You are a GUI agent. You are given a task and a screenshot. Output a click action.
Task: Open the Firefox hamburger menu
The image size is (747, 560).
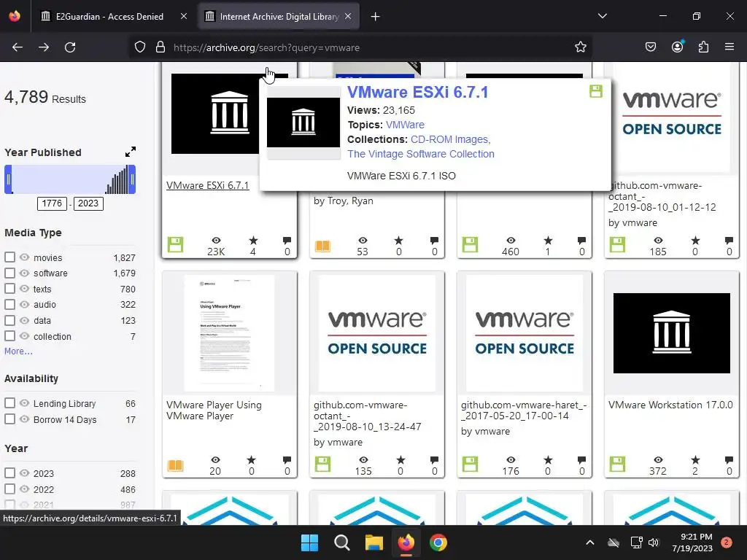coord(729,47)
